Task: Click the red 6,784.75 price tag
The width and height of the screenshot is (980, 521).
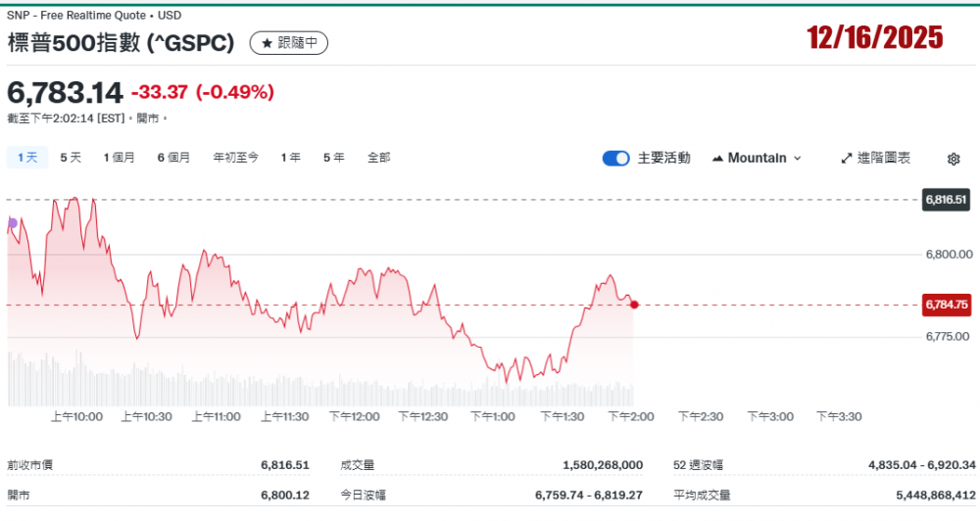Action: click(x=946, y=305)
